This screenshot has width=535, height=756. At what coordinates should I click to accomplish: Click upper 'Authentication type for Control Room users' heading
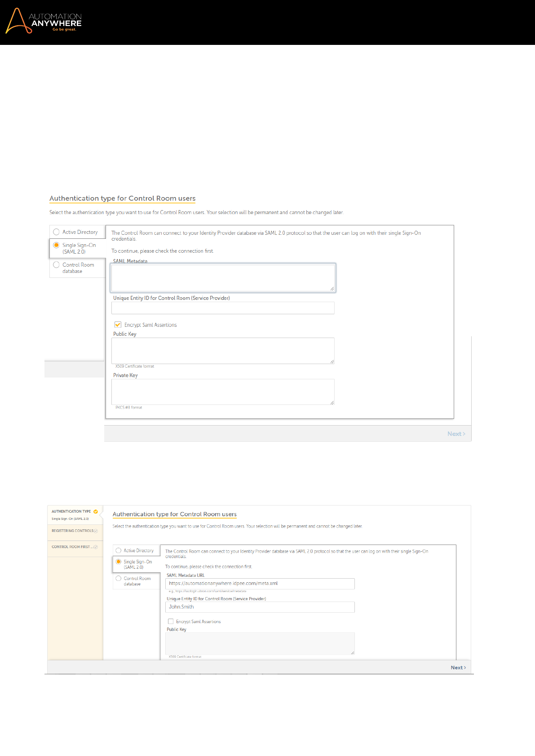coord(123,198)
